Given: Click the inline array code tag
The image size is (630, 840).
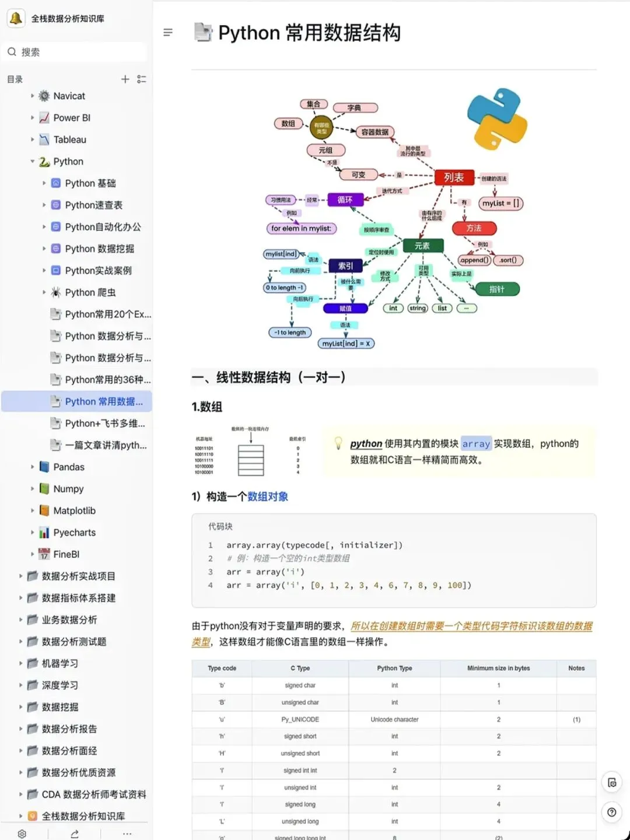Looking at the screenshot, I should pyautogui.click(x=476, y=444).
